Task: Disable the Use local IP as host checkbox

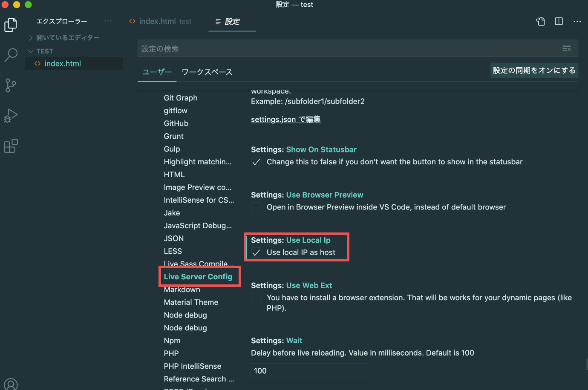Action: point(256,252)
